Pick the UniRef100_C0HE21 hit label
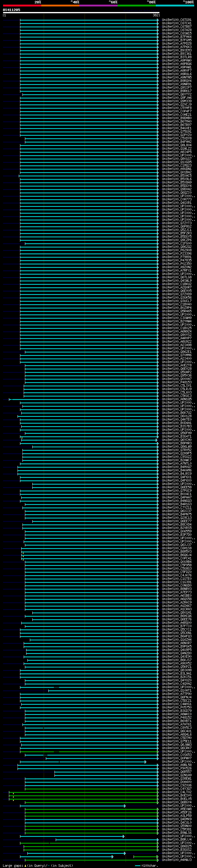The height and width of the screenshot is (868, 197). [x=176, y=115]
